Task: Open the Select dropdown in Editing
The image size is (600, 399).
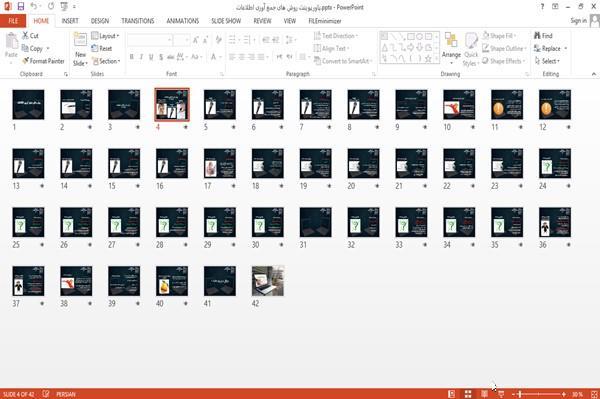Action: tap(547, 61)
